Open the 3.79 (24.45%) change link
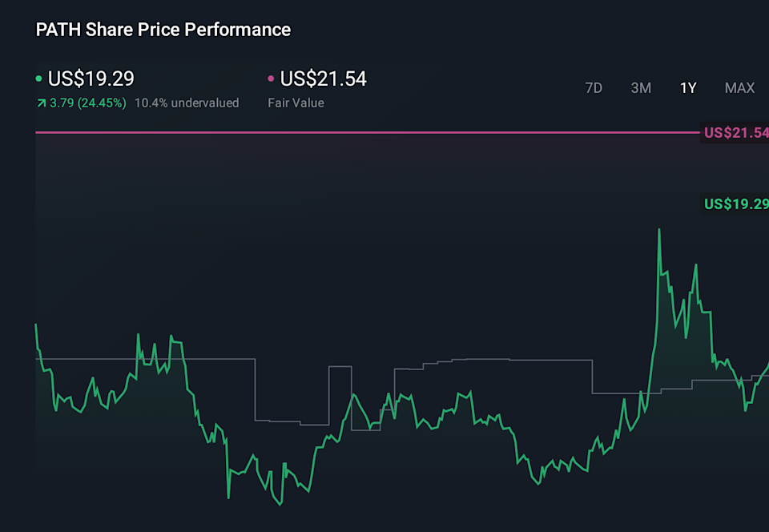This screenshot has width=769, height=532. 88,103
